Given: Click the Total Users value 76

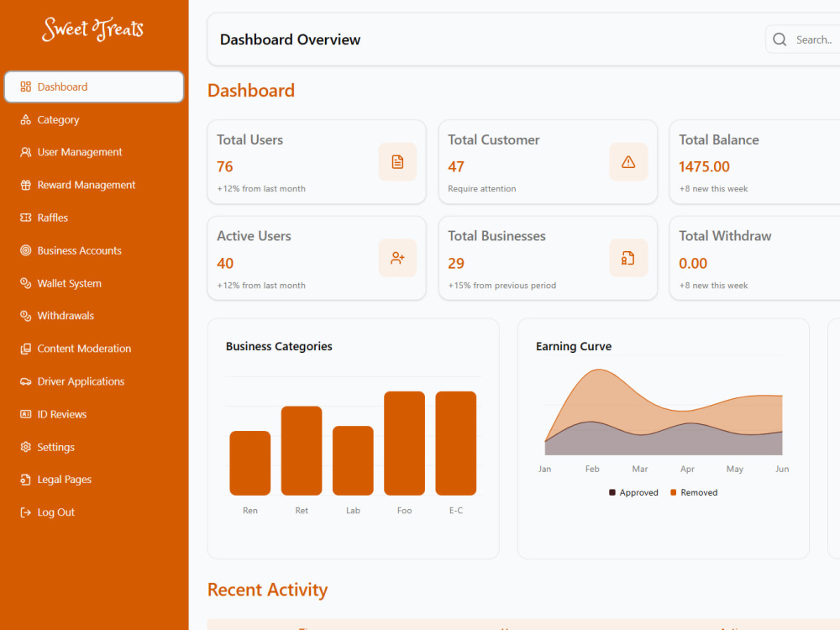Looking at the screenshot, I should click(225, 166).
